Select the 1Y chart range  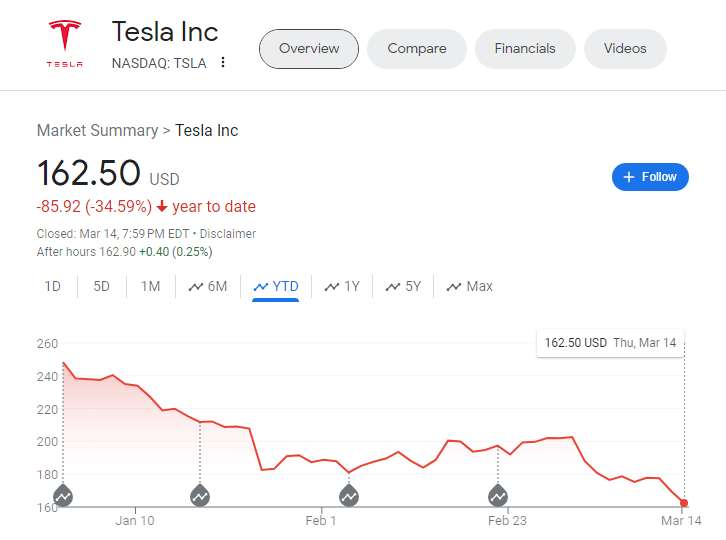(x=342, y=286)
